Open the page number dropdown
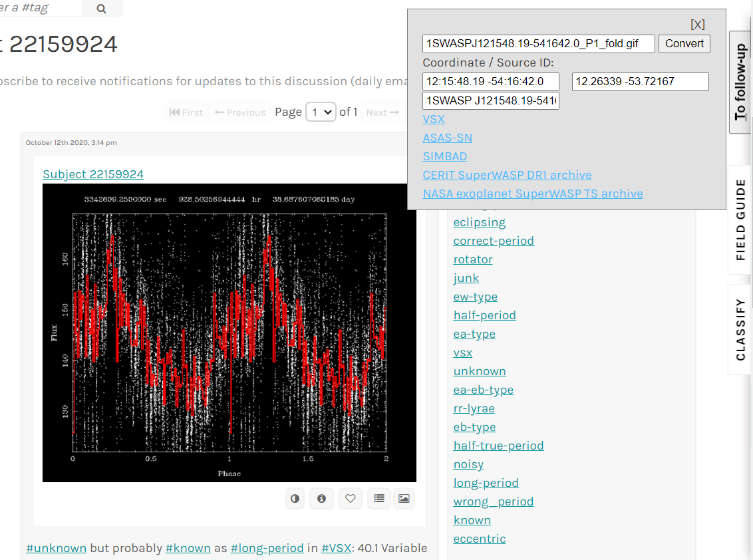The height and width of the screenshot is (560, 753). tap(321, 112)
